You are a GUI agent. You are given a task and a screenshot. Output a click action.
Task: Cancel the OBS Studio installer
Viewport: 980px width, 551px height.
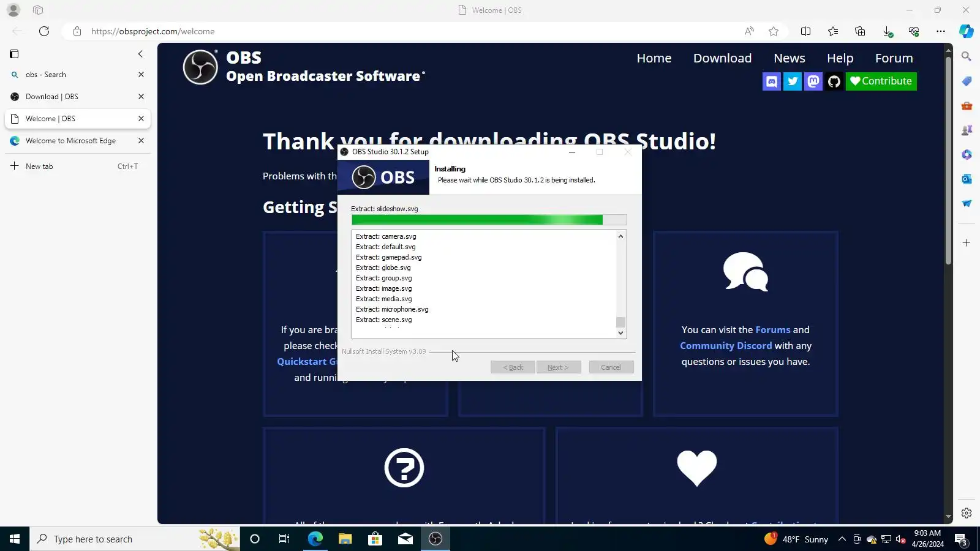pos(611,367)
